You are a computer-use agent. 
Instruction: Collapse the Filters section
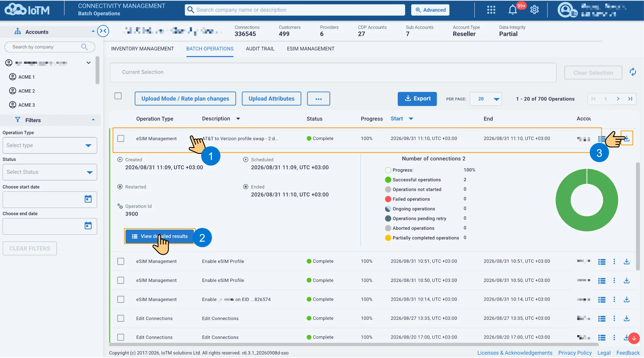pyautogui.click(x=93, y=120)
